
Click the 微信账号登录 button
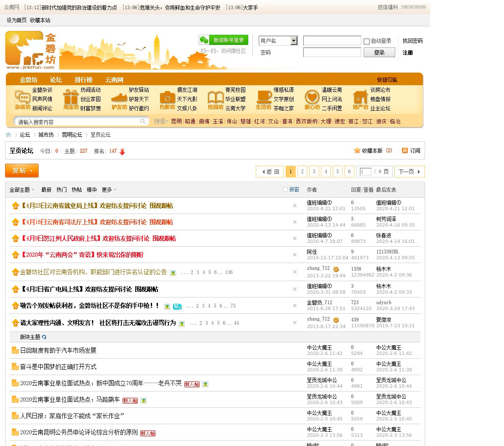pyautogui.click(x=223, y=40)
